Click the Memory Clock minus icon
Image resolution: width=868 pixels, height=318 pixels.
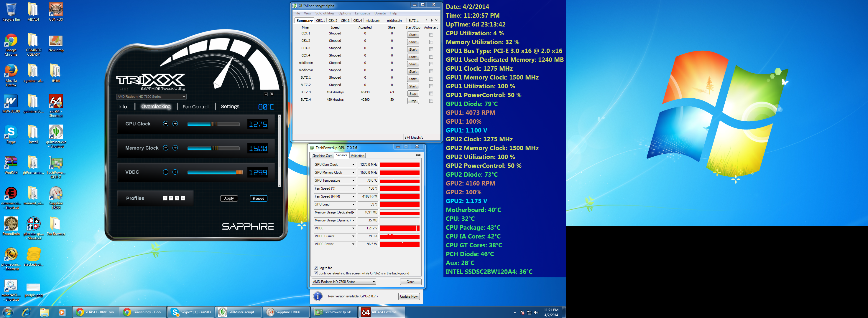pos(165,148)
